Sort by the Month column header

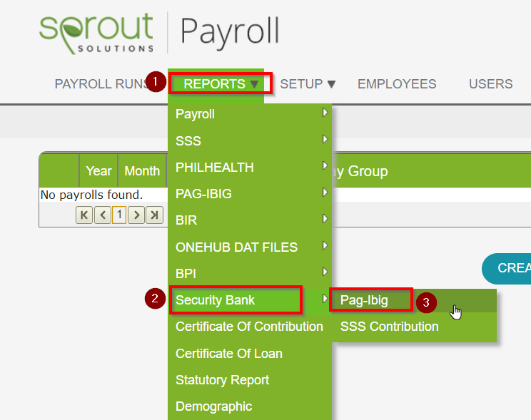142,171
